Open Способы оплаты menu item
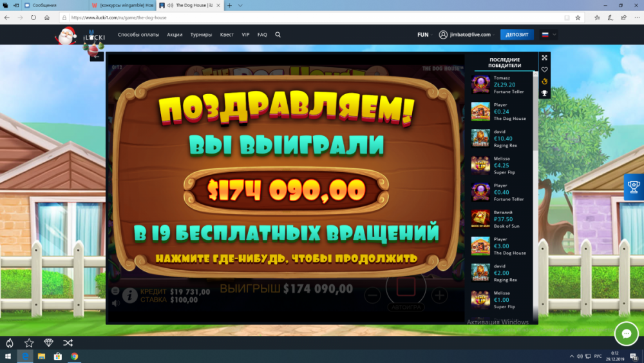The width and height of the screenshot is (644, 363). (138, 35)
